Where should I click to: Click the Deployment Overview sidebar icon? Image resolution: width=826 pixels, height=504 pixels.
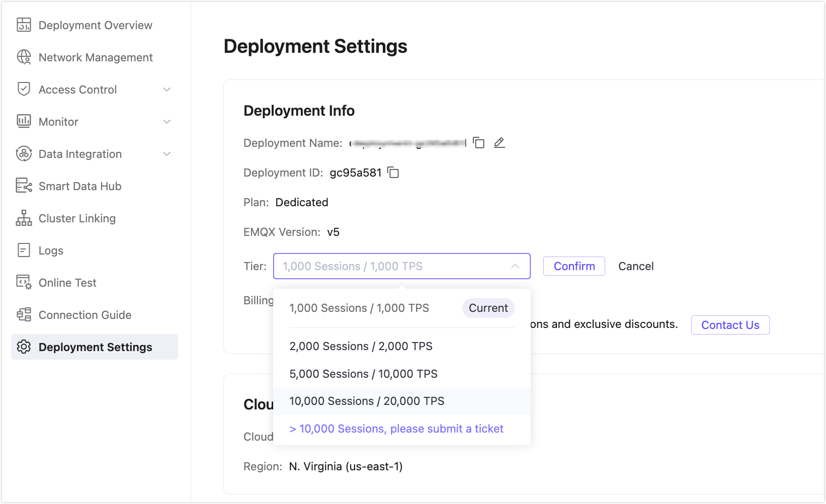(x=24, y=25)
